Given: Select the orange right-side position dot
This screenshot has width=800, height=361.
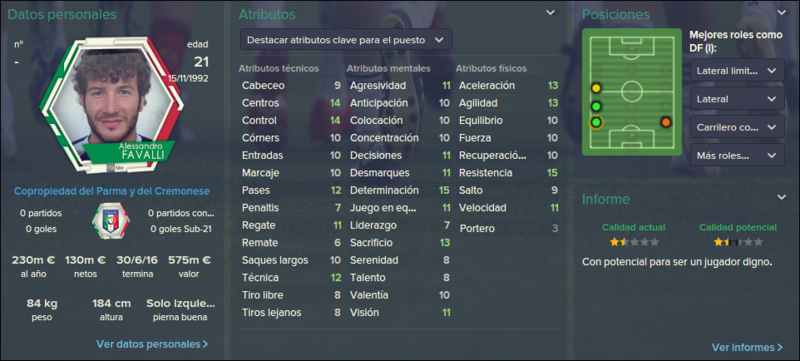Looking at the screenshot, I should 666,122.
